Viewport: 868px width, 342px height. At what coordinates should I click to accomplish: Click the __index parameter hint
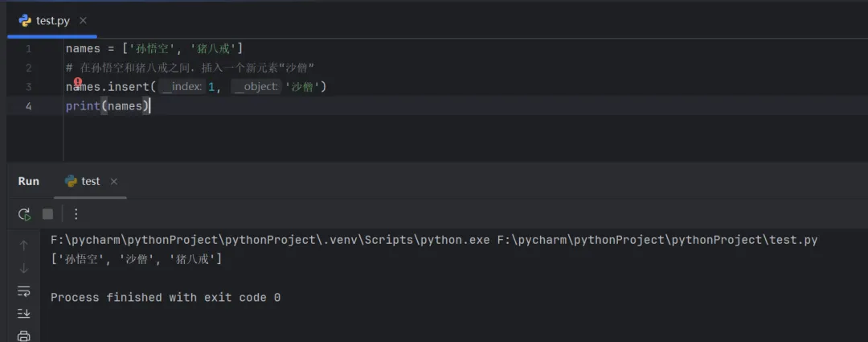[x=180, y=87]
